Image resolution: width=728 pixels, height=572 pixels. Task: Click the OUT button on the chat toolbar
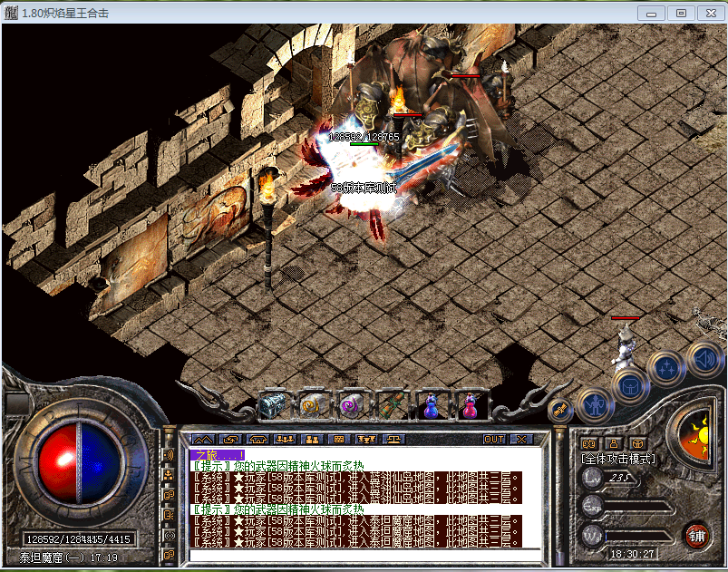pyautogui.click(x=494, y=440)
